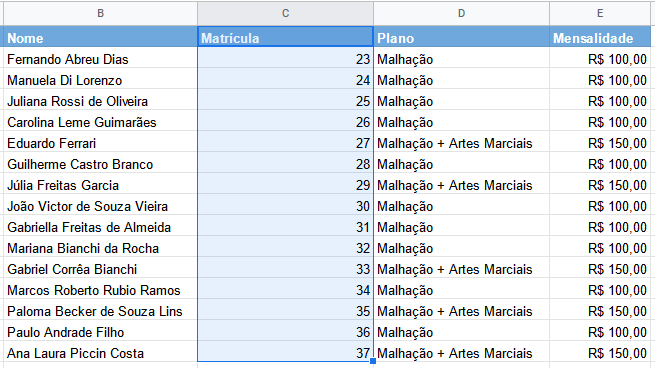Click Eduardo Ferrari's plan cell
655x368 pixels.
(x=461, y=143)
